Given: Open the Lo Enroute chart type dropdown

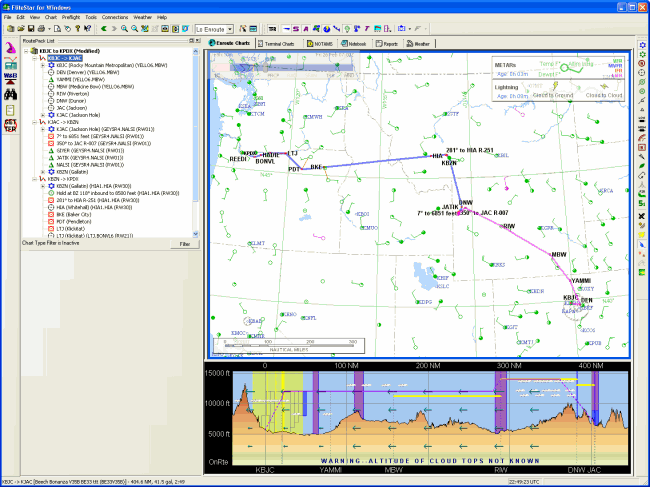Looking at the screenshot, I should point(230,29).
